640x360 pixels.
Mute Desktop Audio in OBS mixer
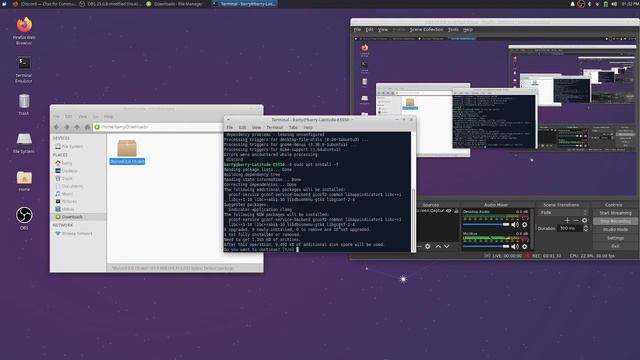(515, 225)
